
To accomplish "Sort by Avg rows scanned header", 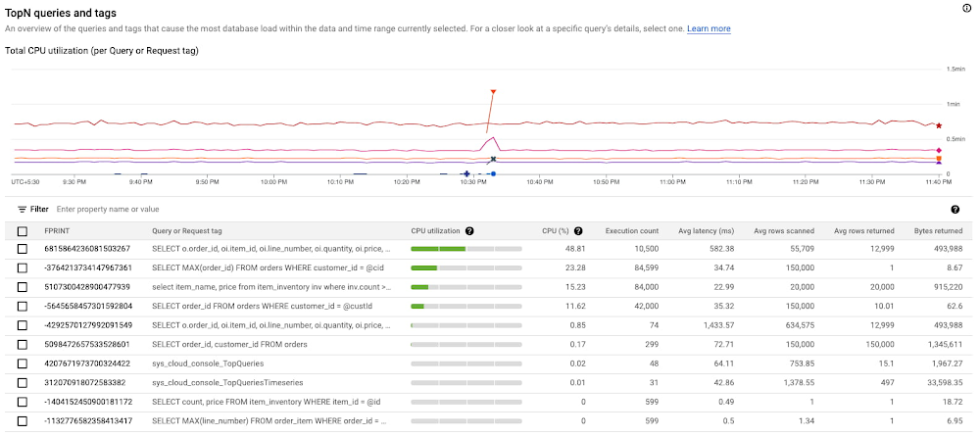I will 784,231.
